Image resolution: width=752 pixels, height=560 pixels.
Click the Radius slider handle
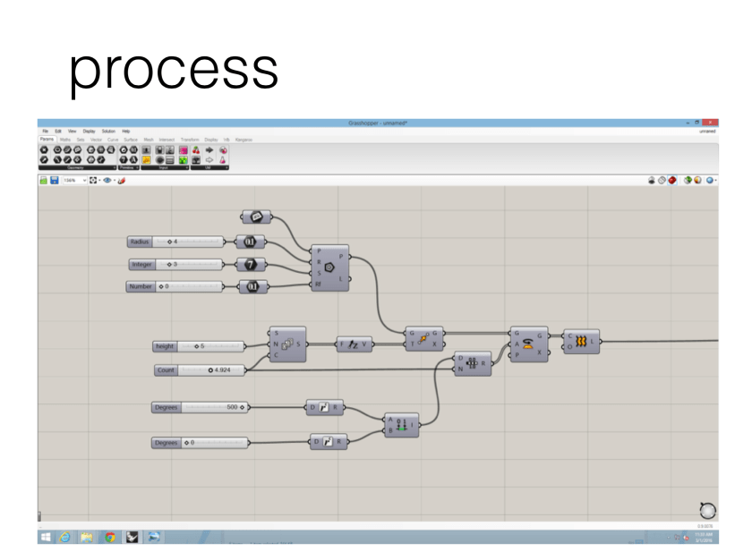point(169,242)
